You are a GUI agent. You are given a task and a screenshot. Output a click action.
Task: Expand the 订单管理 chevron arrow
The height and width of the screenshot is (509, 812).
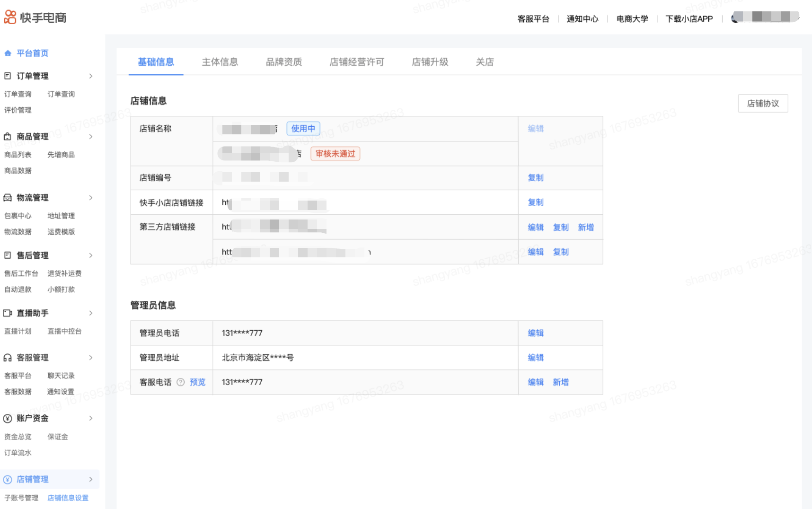(91, 76)
